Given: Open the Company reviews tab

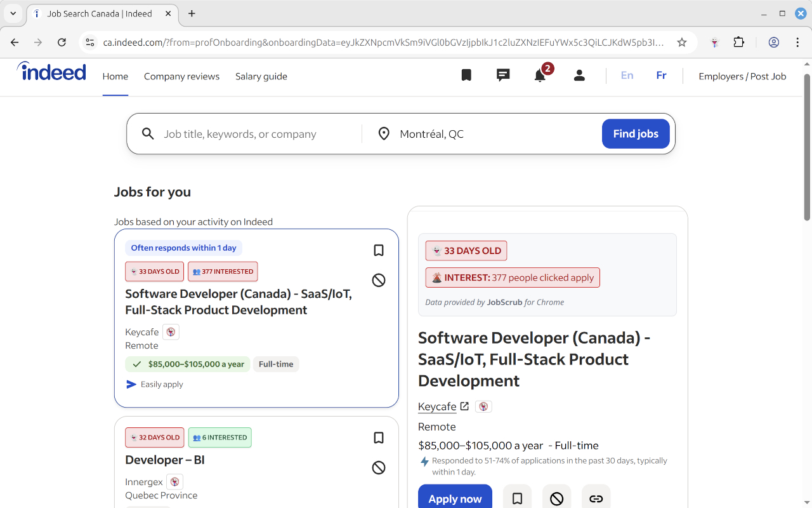Looking at the screenshot, I should point(181,76).
